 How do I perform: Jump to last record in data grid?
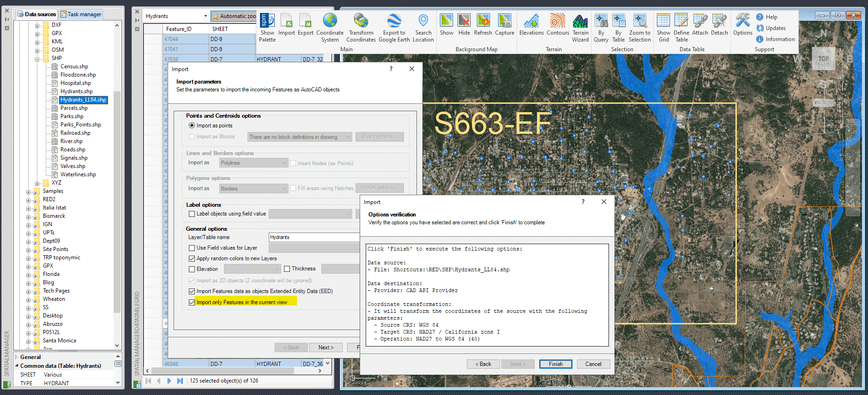pos(180,381)
